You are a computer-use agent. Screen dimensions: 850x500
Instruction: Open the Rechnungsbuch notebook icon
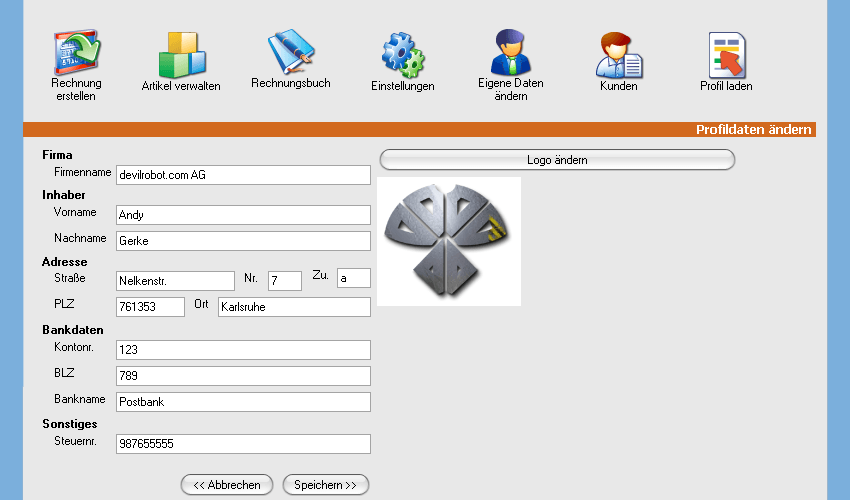tap(291, 52)
